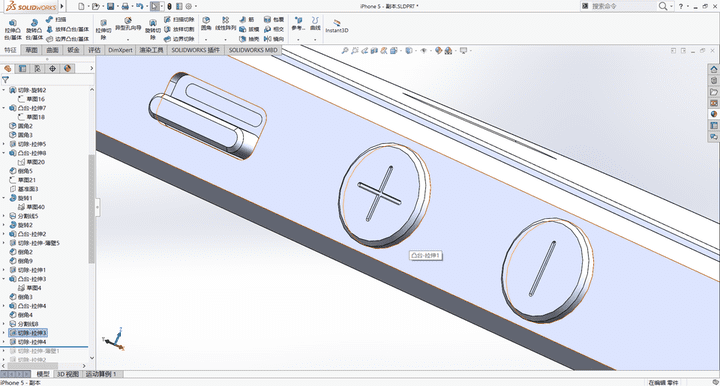Save the part with the floppy icon

point(110,6)
